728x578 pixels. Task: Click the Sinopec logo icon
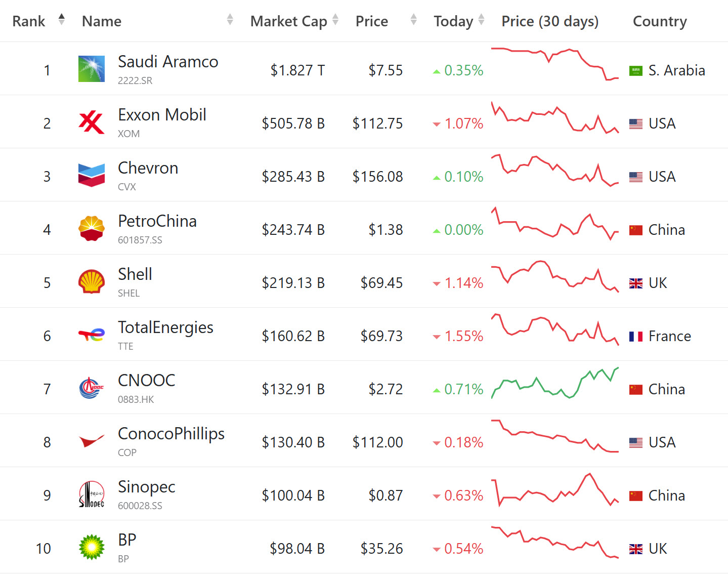pos(92,494)
